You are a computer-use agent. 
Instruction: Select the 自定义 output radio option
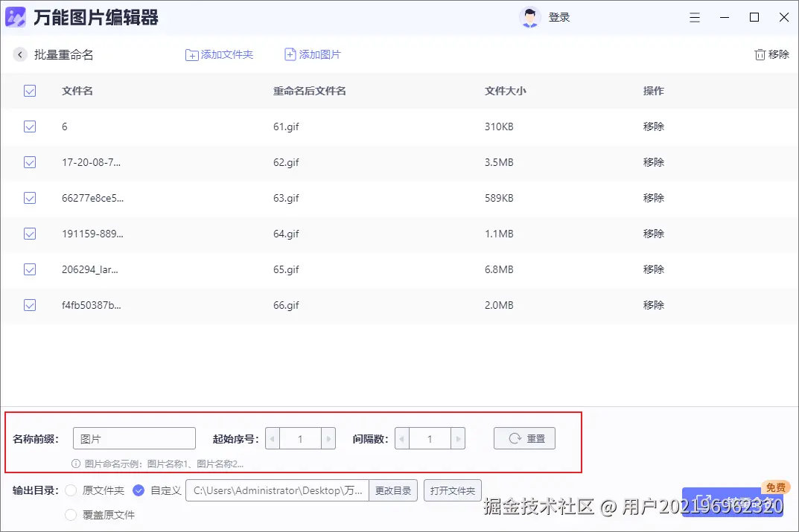138,490
